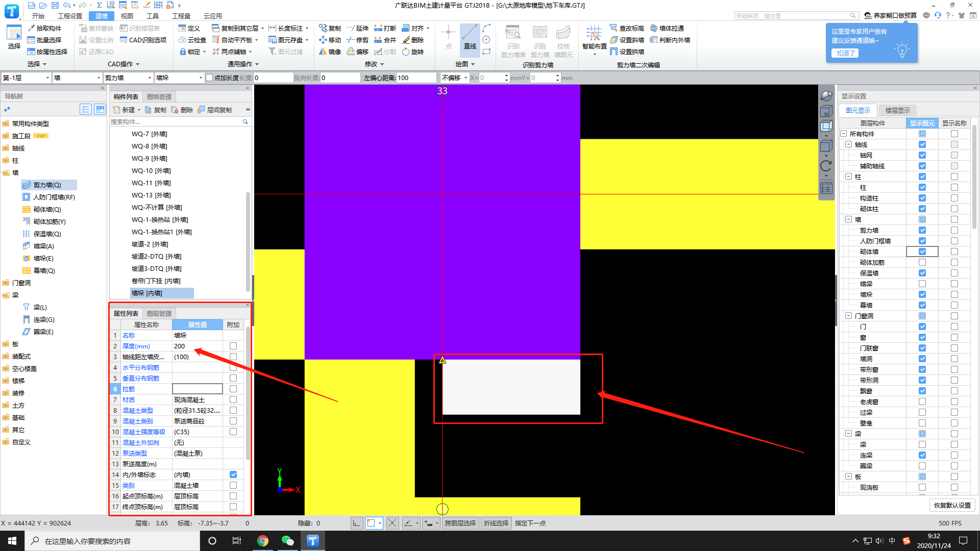Click the 知道了 dismiss button
The height and width of the screenshot is (551, 980).
845,53
